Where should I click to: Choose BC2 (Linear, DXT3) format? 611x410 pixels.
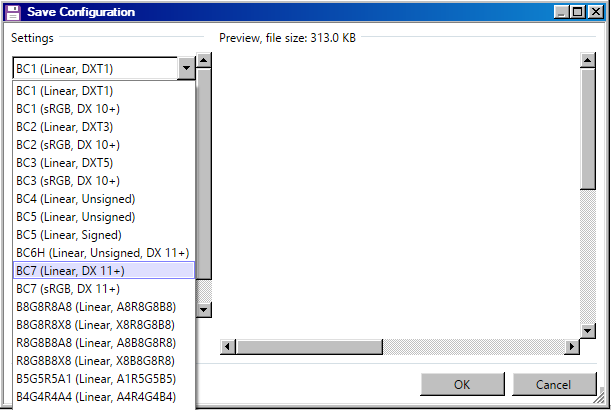[x=104, y=127]
